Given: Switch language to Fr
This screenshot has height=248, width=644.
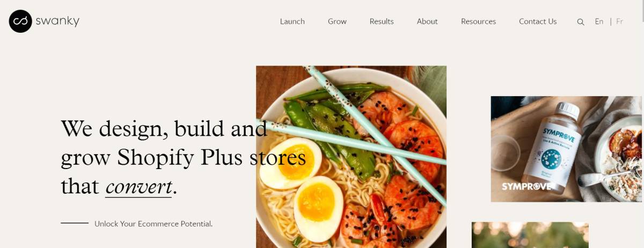Looking at the screenshot, I should point(619,21).
